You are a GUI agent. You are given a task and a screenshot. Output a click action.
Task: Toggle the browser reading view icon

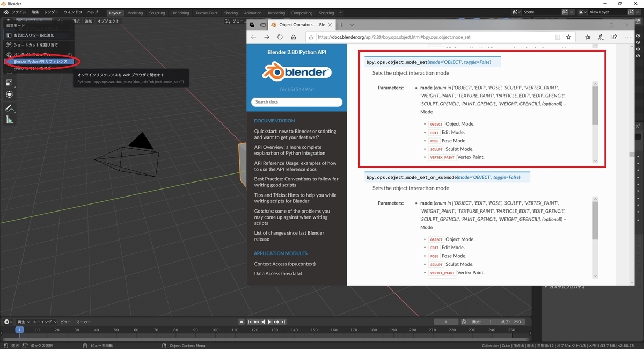558,37
